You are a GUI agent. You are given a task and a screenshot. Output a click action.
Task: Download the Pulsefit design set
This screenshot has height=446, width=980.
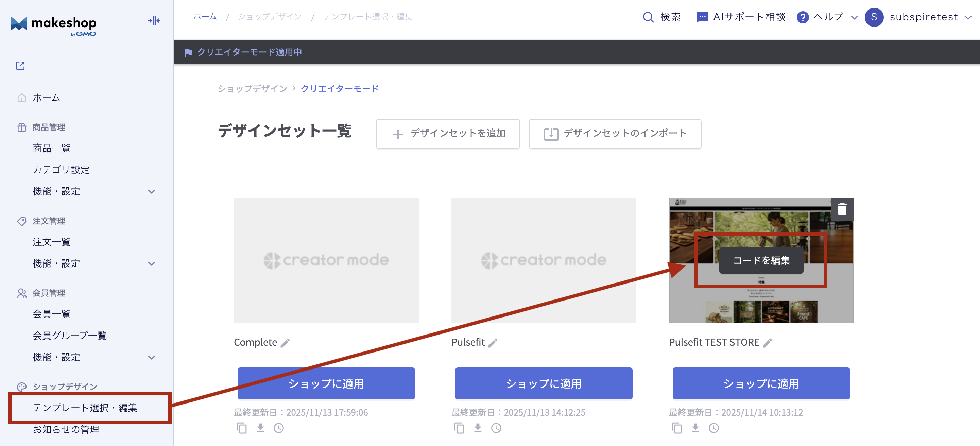478,428
